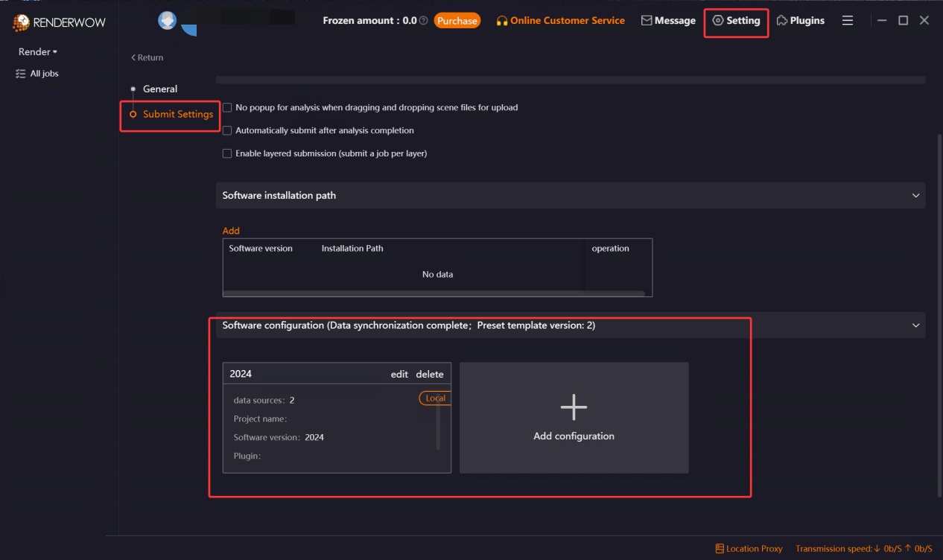Open the Setting page
Screen dimensions: 943x560
(736, 21)
